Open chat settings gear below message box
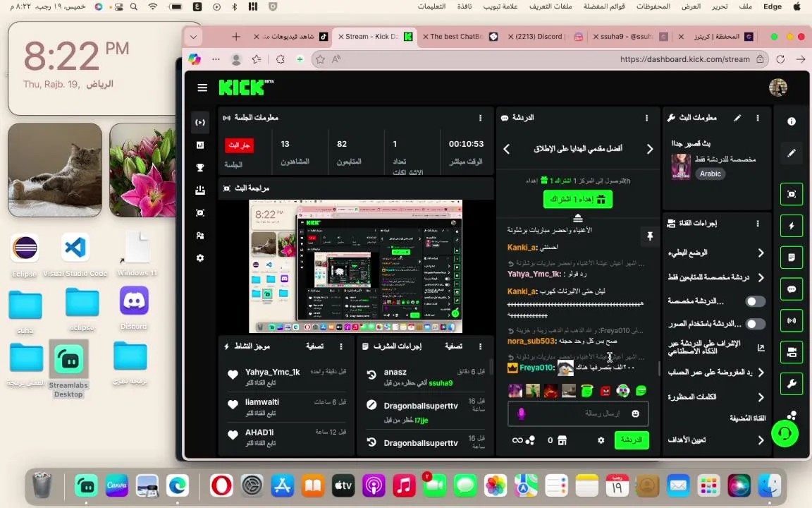Viewport: 812px width, 508px height. [x=601, y=440]
